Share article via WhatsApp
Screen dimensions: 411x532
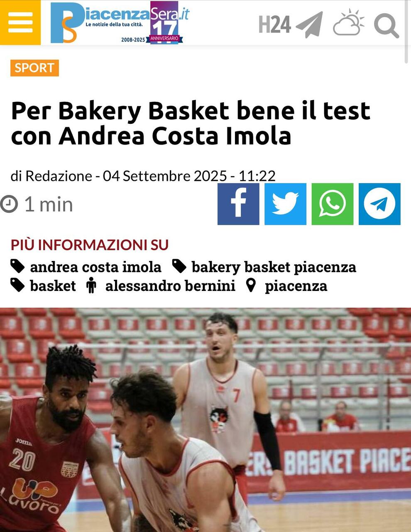333,204
